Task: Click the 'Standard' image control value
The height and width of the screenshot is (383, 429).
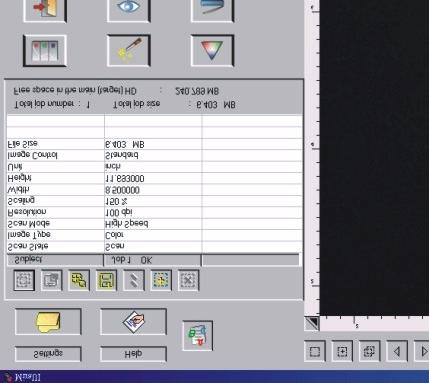Action: pyautogui.click(x=122, y=155)
